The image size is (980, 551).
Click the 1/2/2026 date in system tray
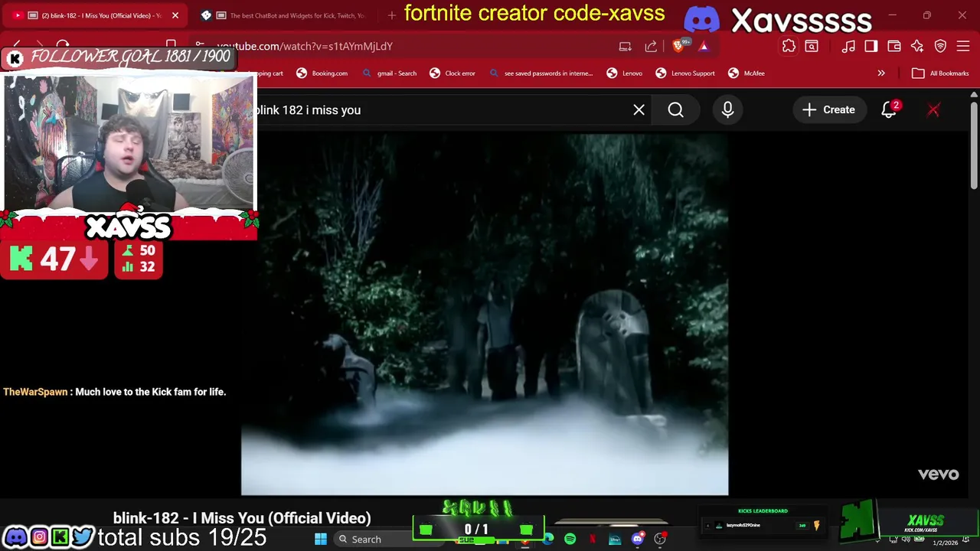click(945, 543)
